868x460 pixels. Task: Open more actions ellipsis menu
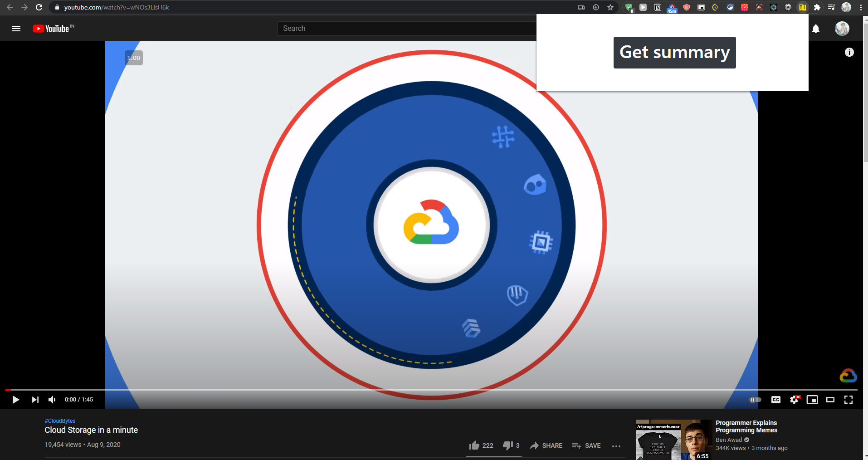pyautogui.click(x=616, y=446)
